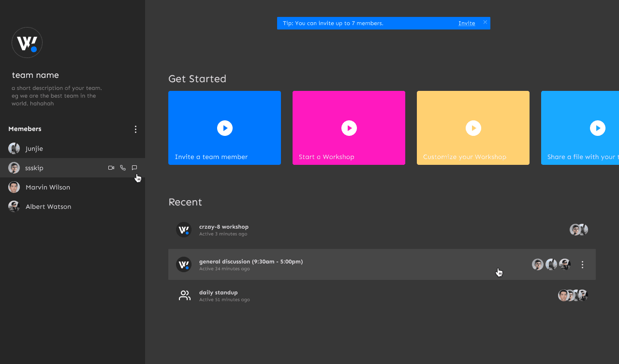Open chat with ssskip via message icon

(x=134, y=168)
